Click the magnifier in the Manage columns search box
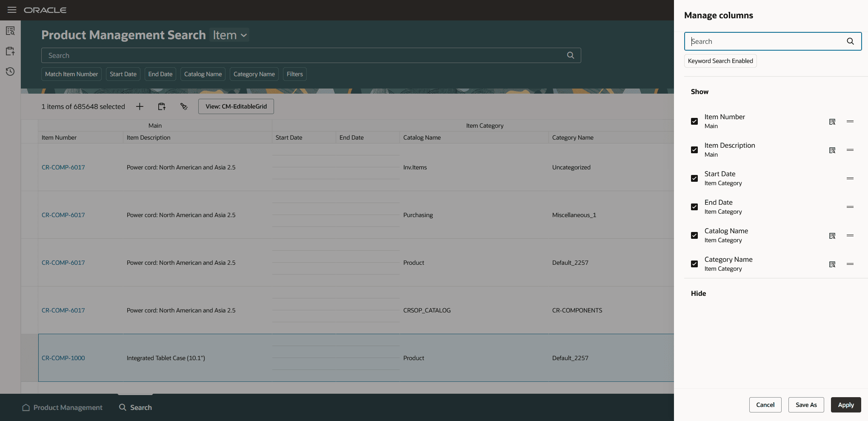868x421 pixels. [850, 41]
